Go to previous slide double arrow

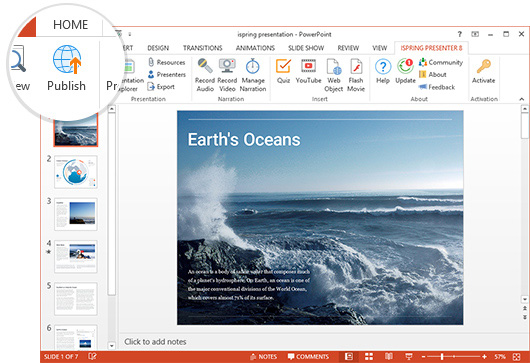(525, 308)
